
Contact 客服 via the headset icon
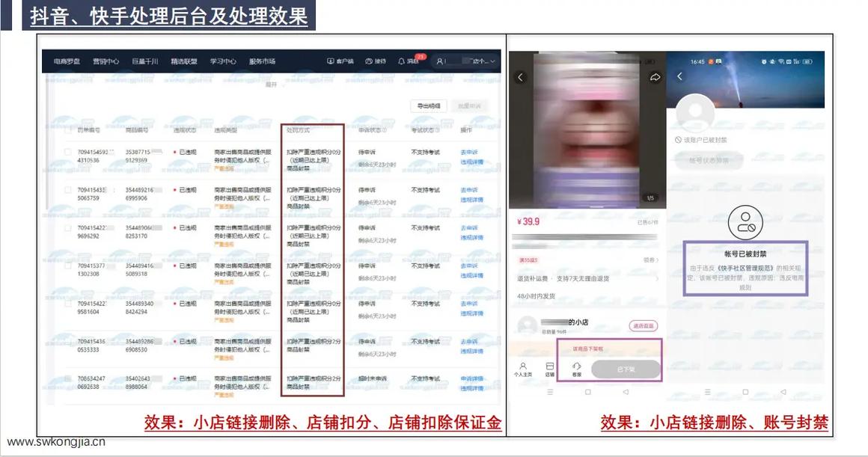[x=576, y=369]
